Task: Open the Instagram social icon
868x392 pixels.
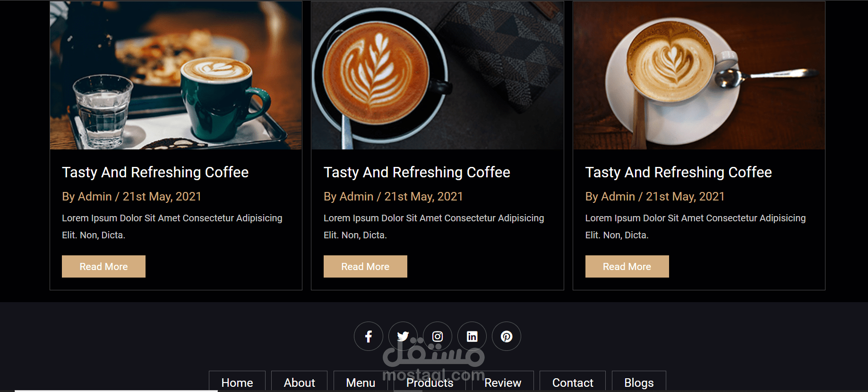Action: point(438,336)
